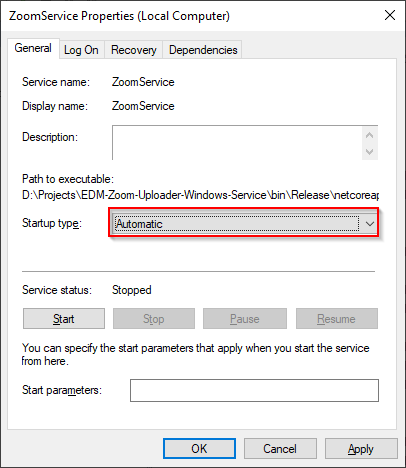Click the Description scroll up arrow
Viewport: 406px width, 468px height.
[x=369, y=135]
